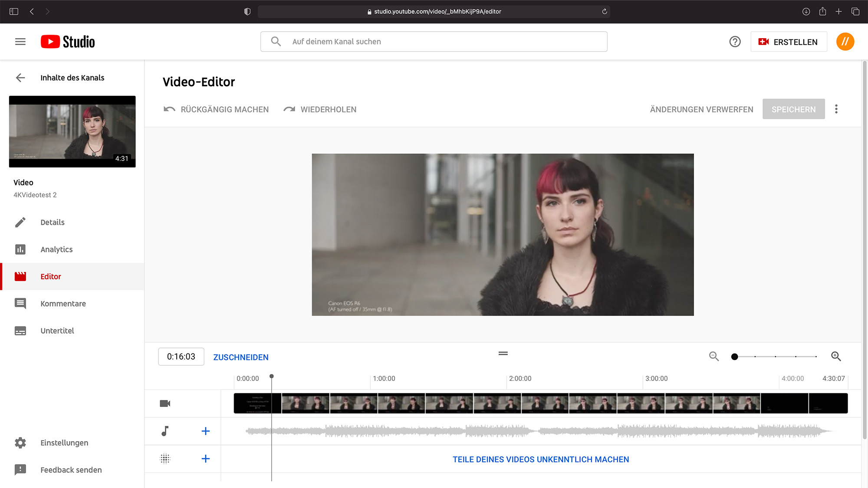Open Safari share icon
The image size is (868, 488).
(x=822, y=11)
